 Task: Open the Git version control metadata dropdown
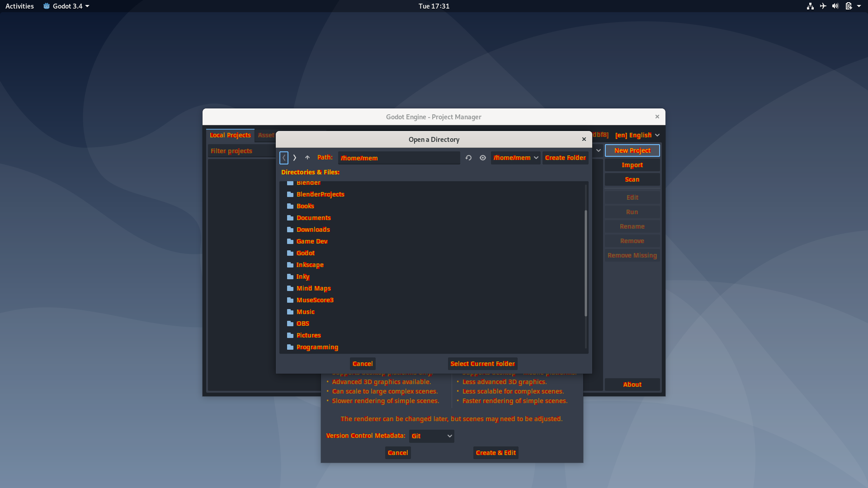[x=431, y=436]
